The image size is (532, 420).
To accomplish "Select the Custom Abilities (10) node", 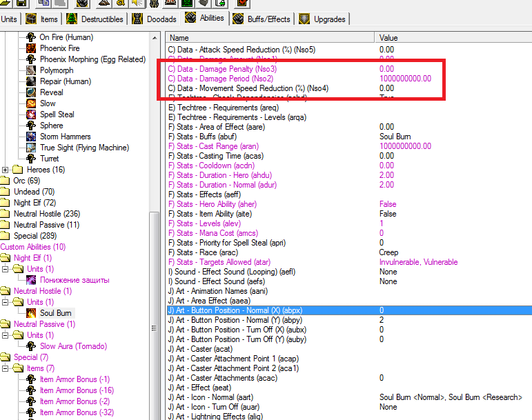I will pyautogui.click(x=33, y=247).
